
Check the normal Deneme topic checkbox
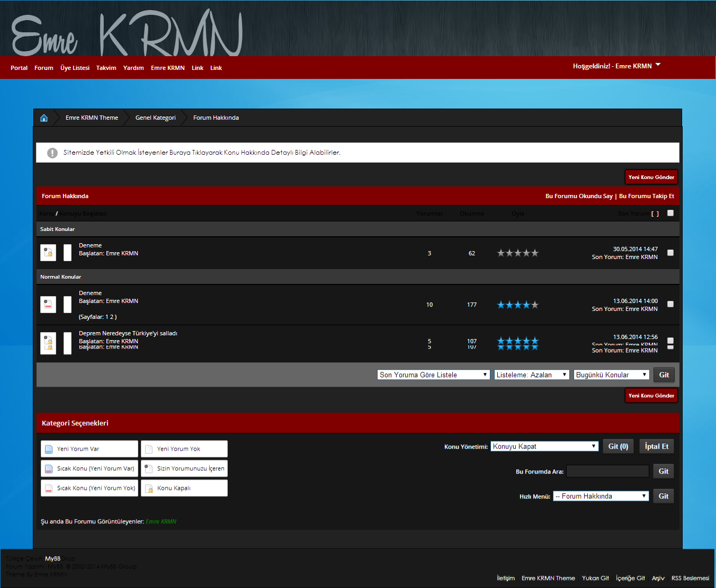[x=670, y=304]
